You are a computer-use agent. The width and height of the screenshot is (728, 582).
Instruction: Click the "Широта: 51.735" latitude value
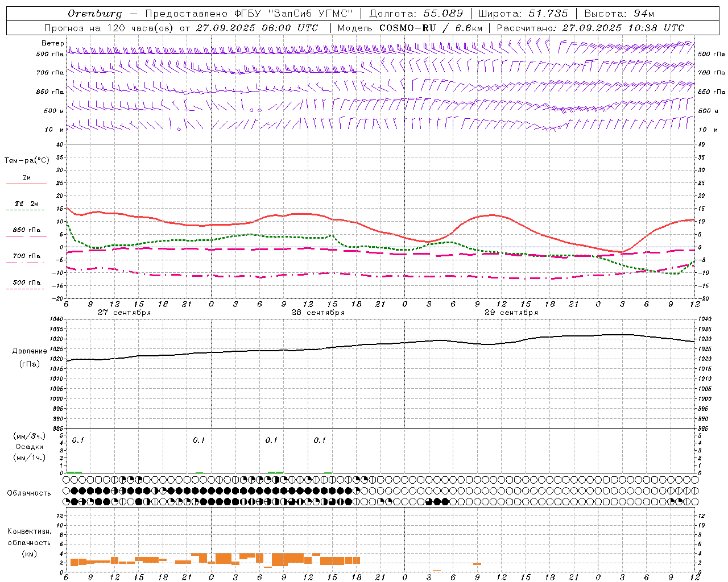523,14
